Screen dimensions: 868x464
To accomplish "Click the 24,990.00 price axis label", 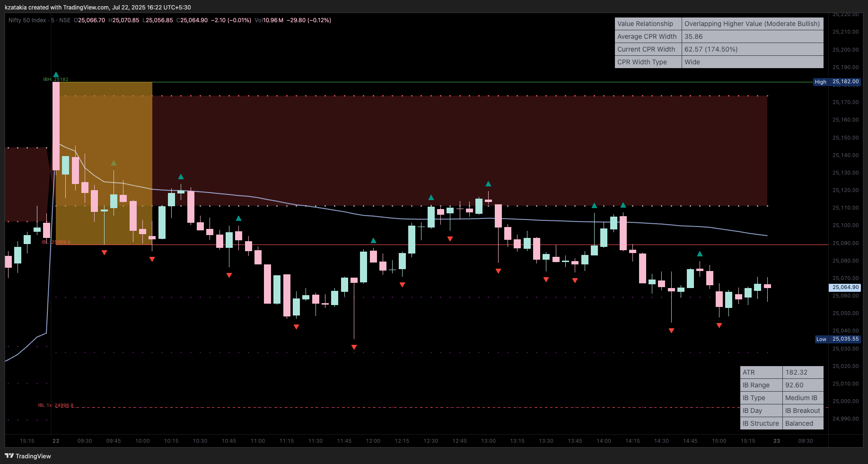I will (x=846, y=419).
